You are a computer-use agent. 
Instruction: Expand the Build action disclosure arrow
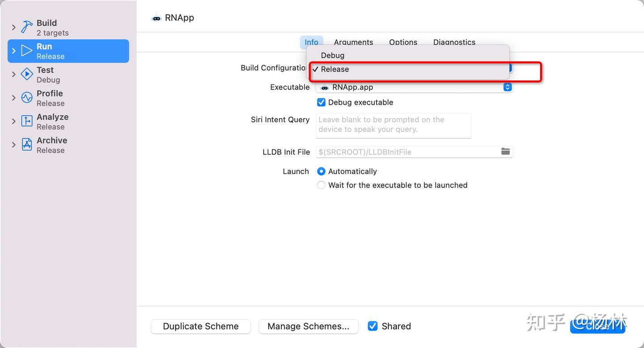(14, 28)
